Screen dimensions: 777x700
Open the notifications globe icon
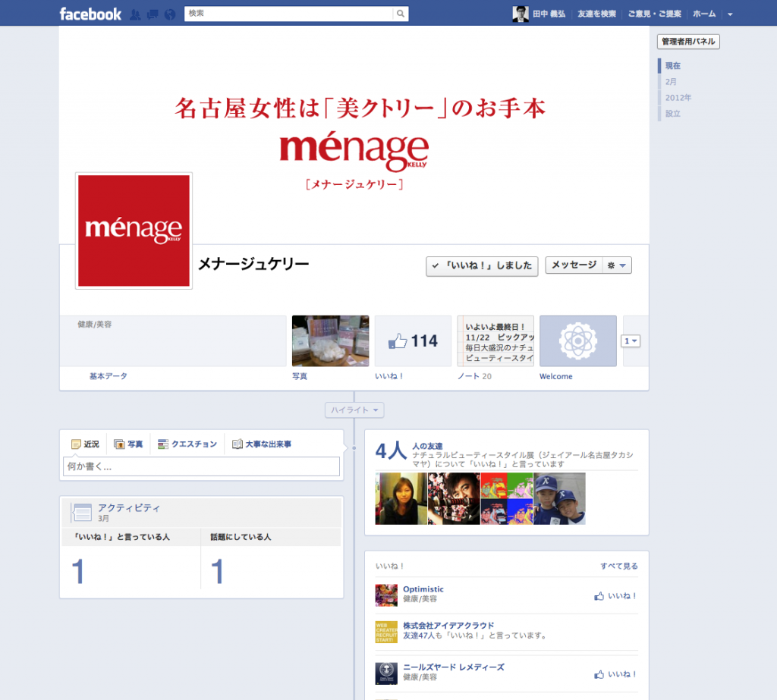point(168,13)
